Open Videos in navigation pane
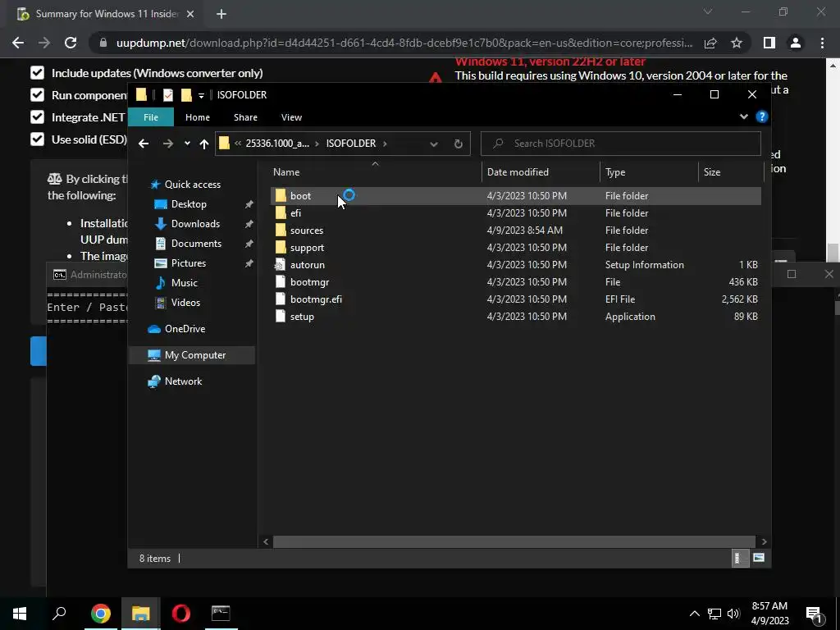Viewport: 840px width, 630px height. click(185, 303)
